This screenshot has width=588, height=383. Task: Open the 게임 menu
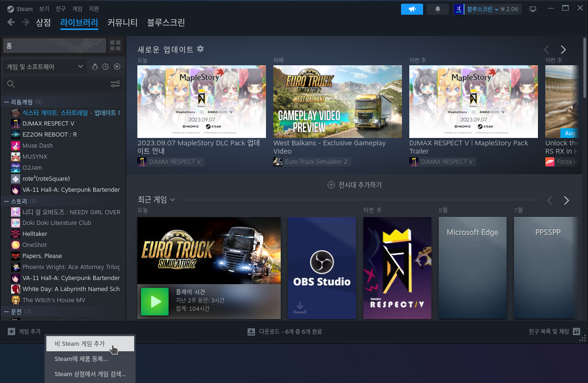click(x=77, y=9)
